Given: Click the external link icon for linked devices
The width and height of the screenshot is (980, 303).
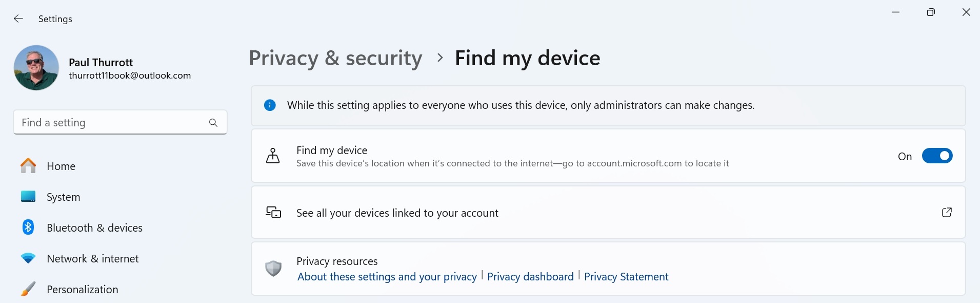Looking at the screenshot, I should (947, 213).
